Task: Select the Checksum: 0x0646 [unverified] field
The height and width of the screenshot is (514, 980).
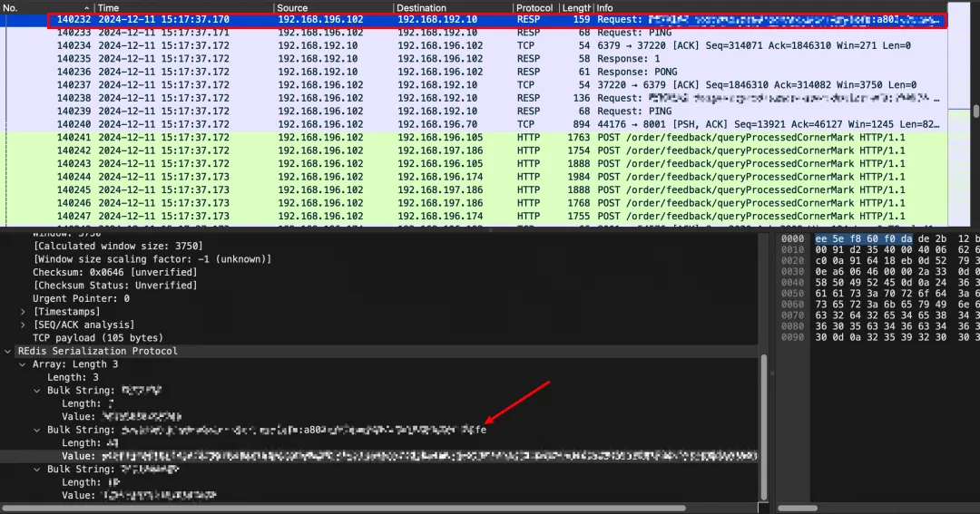Action: pyautogui.click(x=115, y=272)
